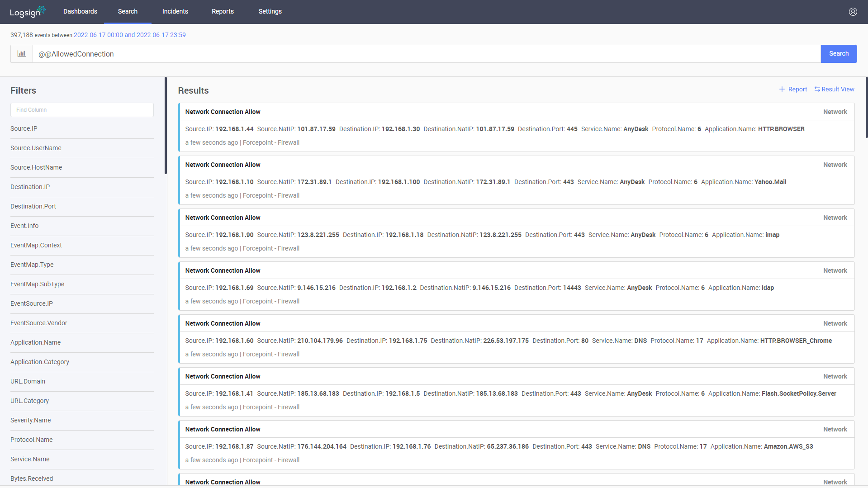Click Destination.Port value 14443
868x488 pixels.
click(572, 288)
